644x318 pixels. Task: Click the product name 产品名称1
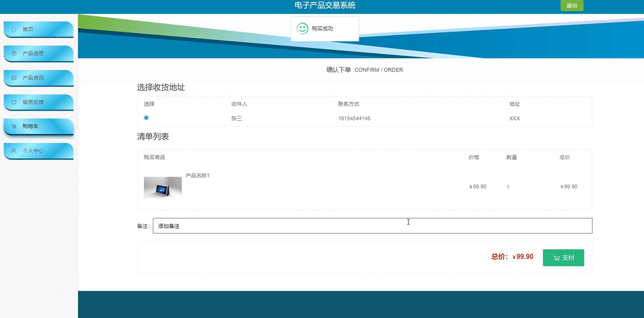tap(197, 176)
